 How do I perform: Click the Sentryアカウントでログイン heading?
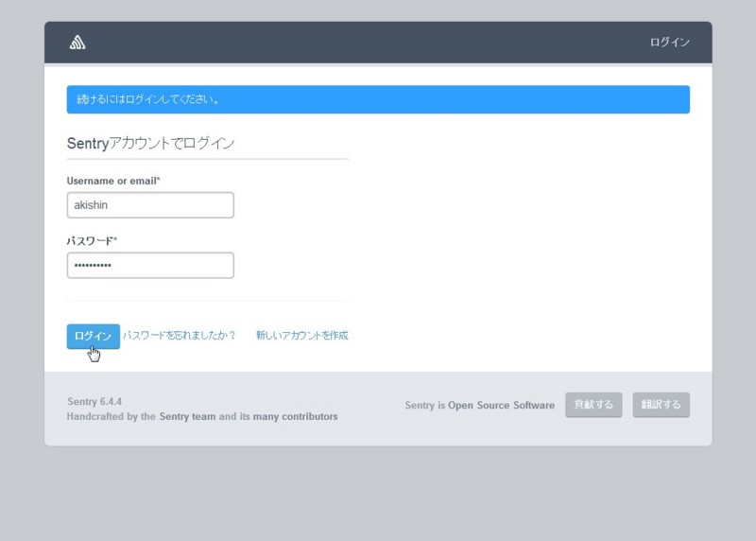pos(150,144)
